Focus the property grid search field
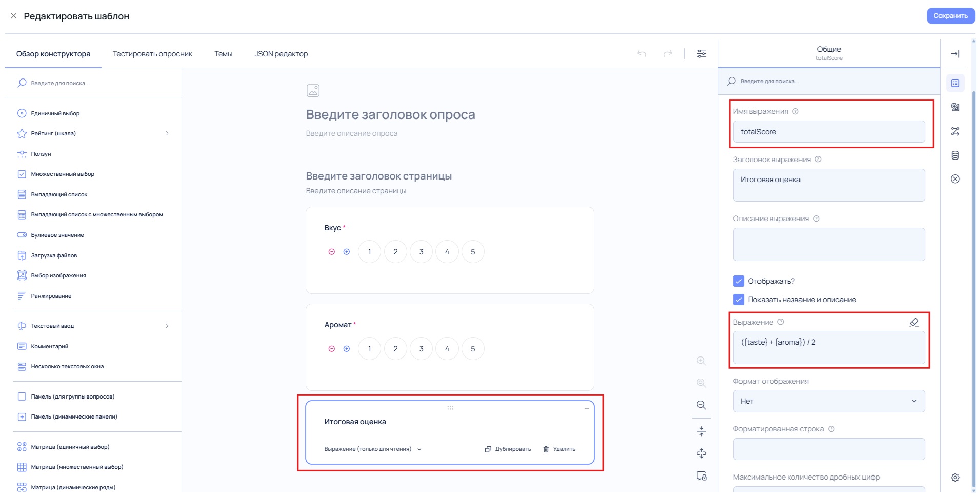Screen dimensions: 980x496 click(829, 81)
